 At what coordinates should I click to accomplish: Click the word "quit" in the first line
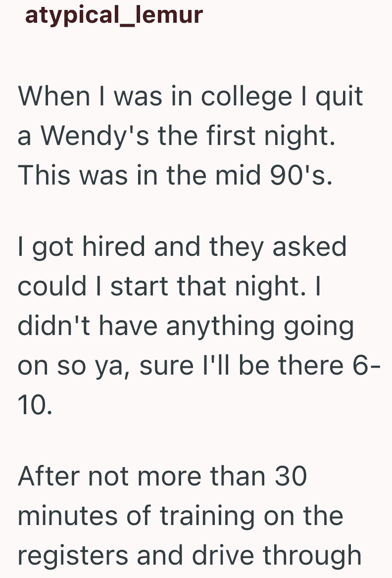pyautogui.click(x=340, y=96)
